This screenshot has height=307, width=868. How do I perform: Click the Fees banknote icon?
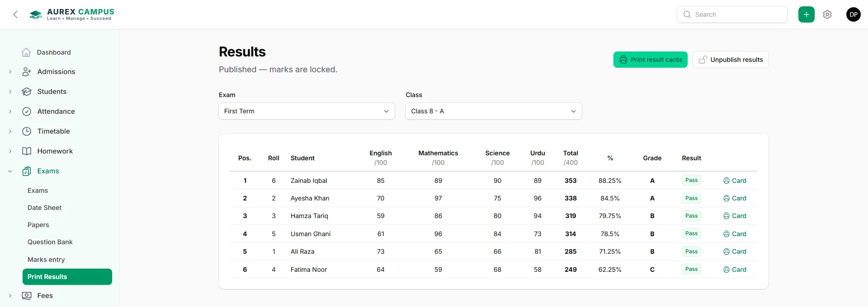click(x=27, y=296)
